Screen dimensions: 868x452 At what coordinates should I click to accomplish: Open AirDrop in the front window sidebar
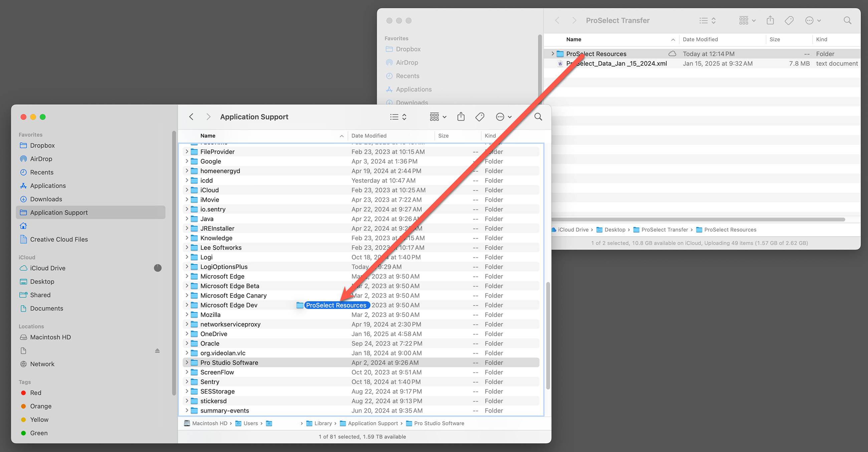point(41,159)
